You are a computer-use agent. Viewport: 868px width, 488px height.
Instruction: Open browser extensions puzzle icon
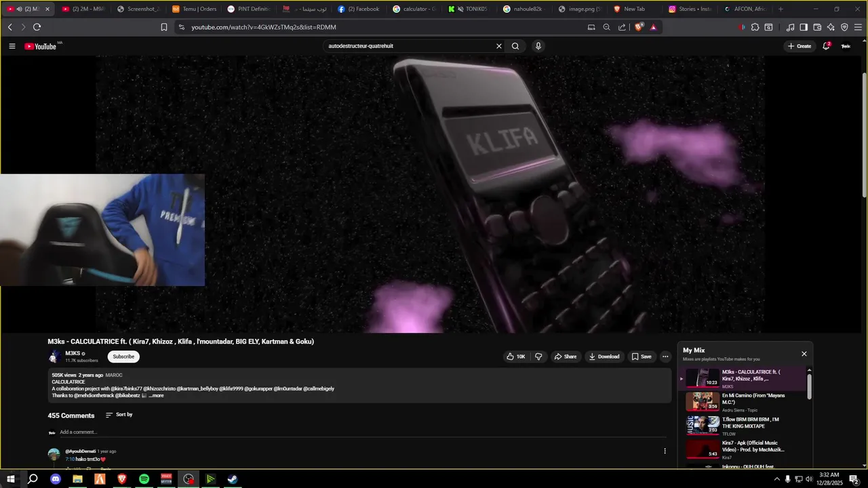point(755,27)
